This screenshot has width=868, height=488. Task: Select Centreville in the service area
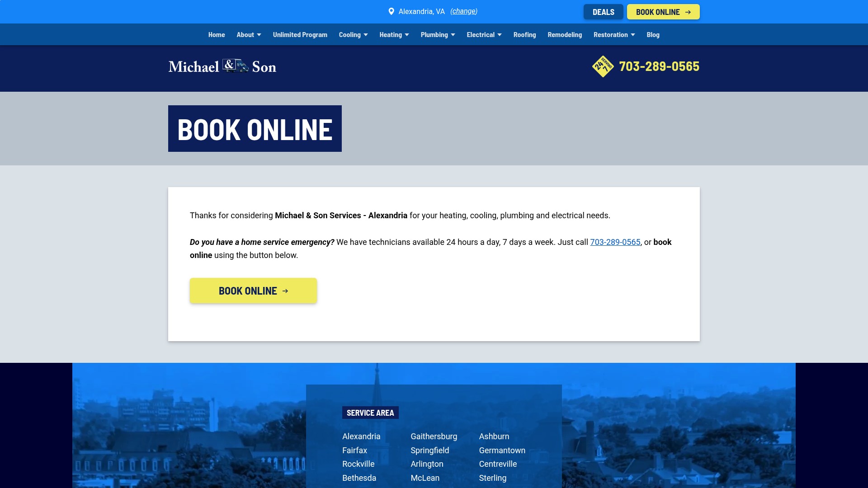[x=498, y=464]
